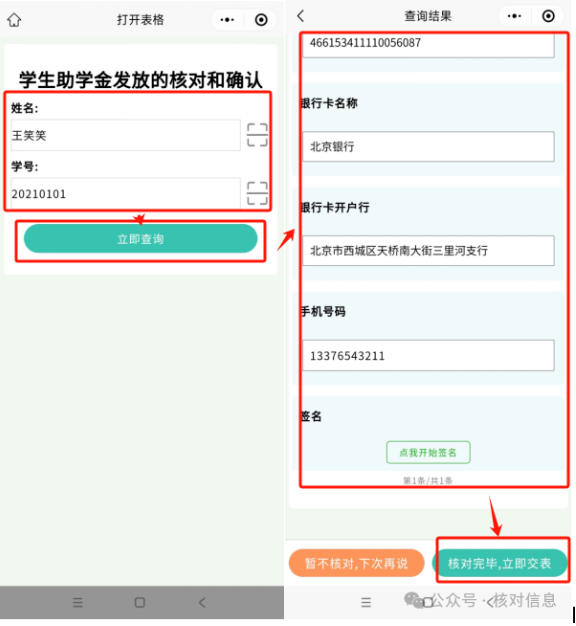576x626 pixels.
Task: Tap the home icon on left screen
Action: (14, 20)
